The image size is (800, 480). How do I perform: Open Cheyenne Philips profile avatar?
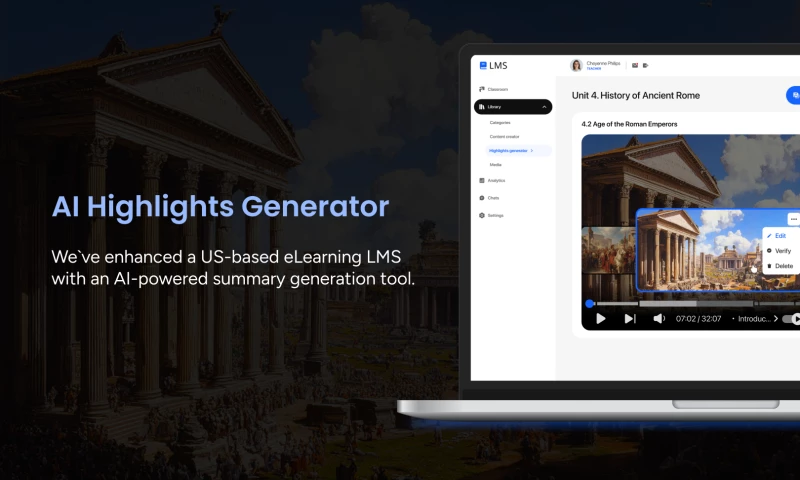[577, 65]
